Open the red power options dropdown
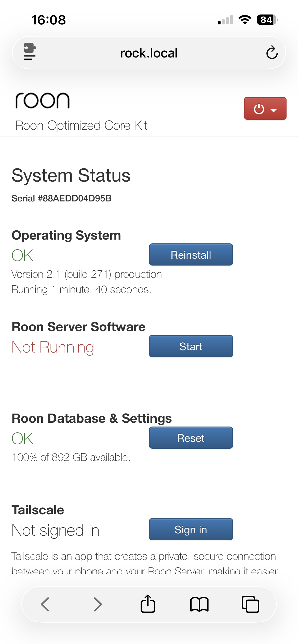The height and width of the screenshot is (644, 298). (265, 108)
